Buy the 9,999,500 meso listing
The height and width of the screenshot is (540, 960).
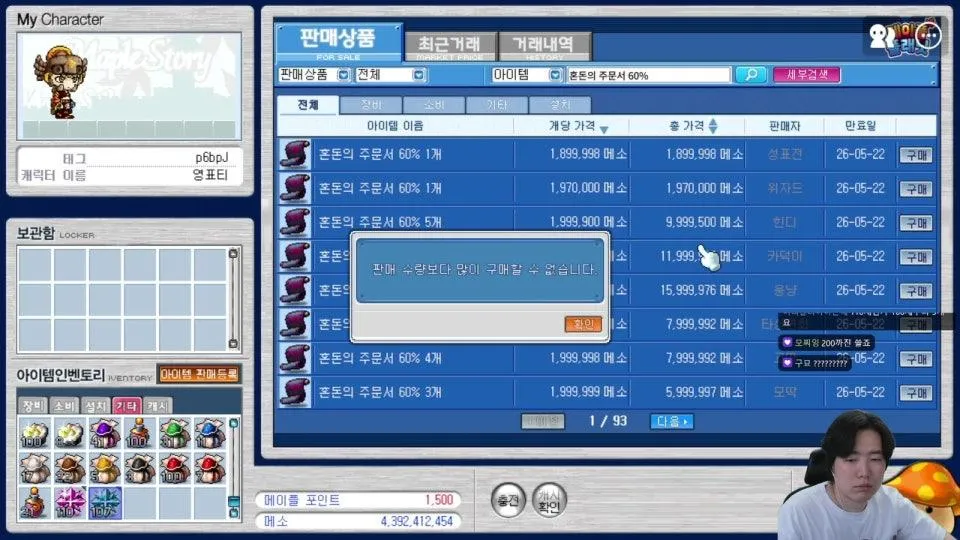pyautogui.click(x=916, y=223)
